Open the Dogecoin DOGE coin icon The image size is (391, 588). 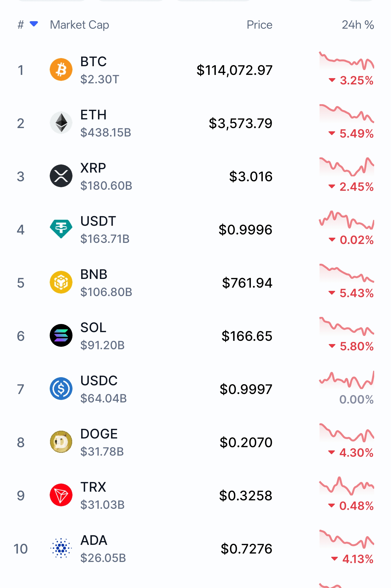(x=61, y=442)
